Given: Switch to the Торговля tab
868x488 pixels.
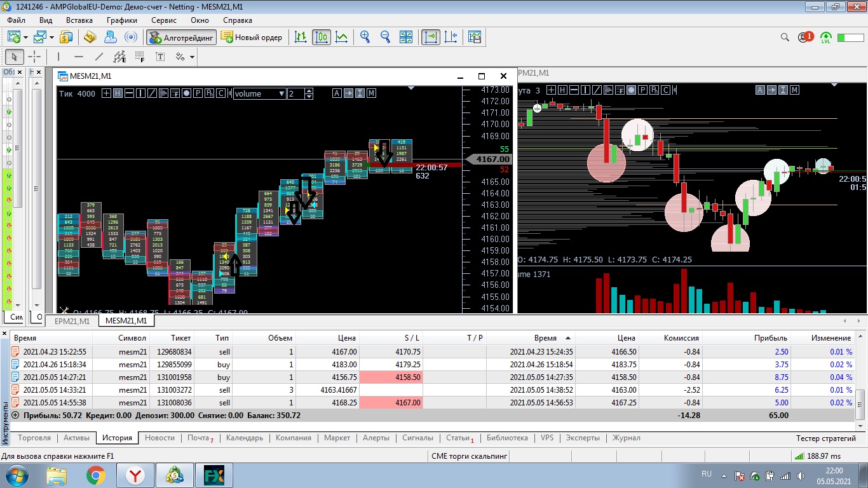Looking at the screenshot, I should tap(34, 438).
